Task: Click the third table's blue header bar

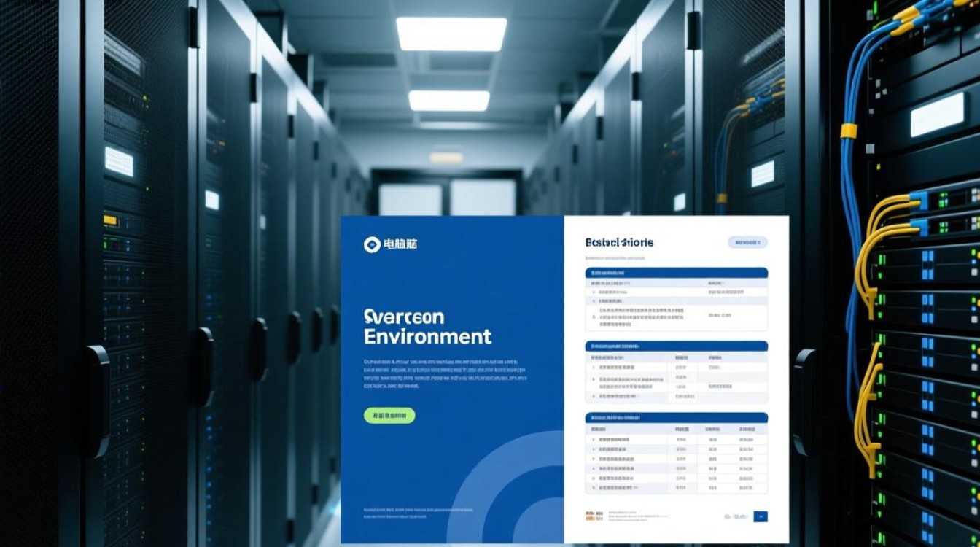Action: click(x=676, y=418)
